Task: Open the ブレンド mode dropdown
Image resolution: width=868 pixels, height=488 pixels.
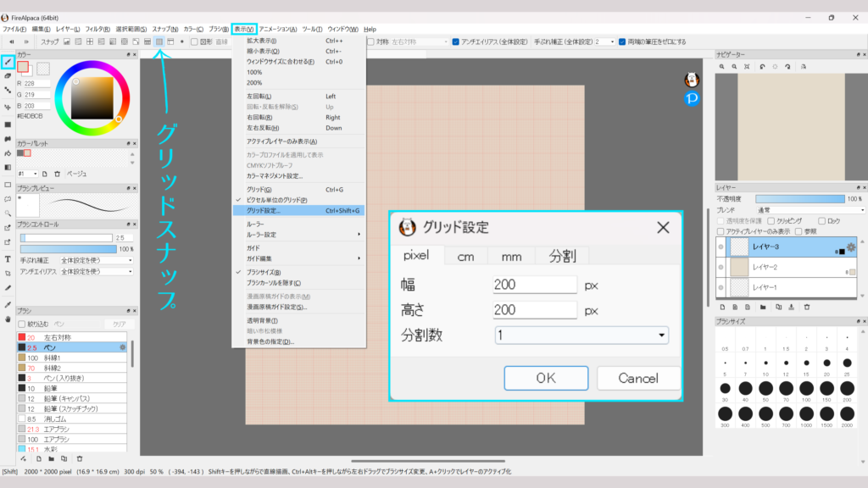Action: click(810, 209)
